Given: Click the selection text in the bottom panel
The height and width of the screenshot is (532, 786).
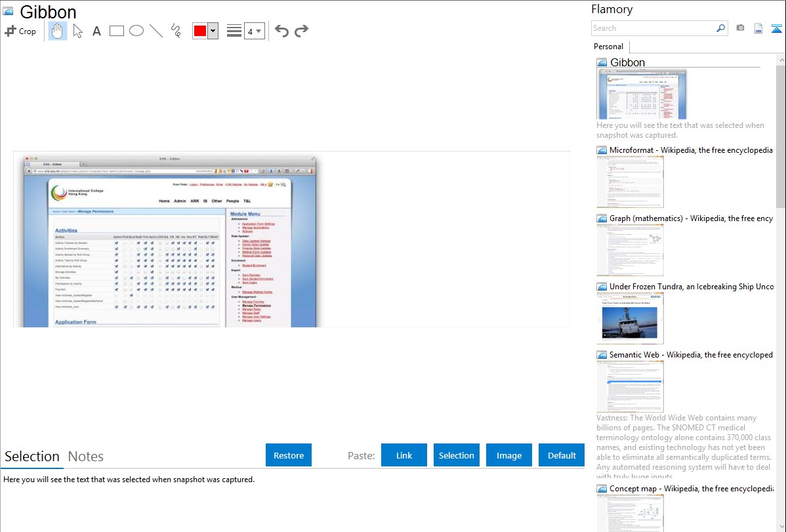Looking at the screenshot, I should (x=129, y=480).
